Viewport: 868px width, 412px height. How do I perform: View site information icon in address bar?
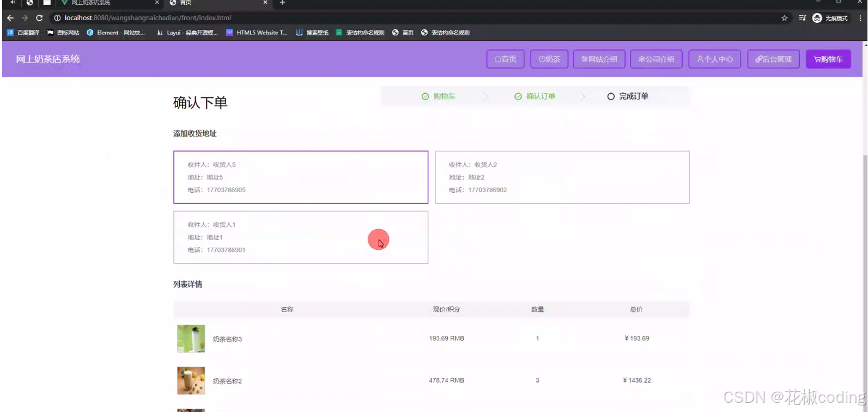tap(57, 18)
